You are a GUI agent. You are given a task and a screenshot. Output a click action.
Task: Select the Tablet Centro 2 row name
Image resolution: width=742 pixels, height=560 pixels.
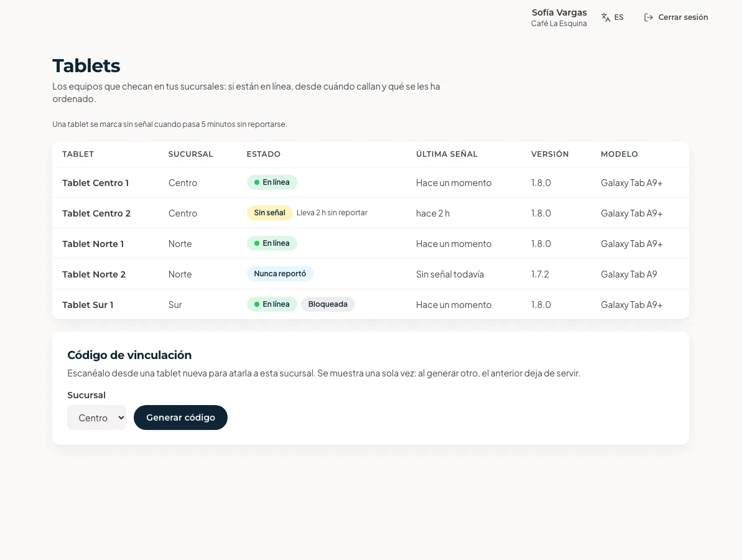tap(96, 213)
